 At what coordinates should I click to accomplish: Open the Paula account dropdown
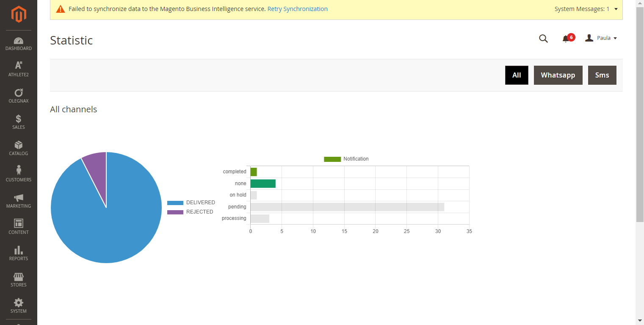tap(601, 38)
